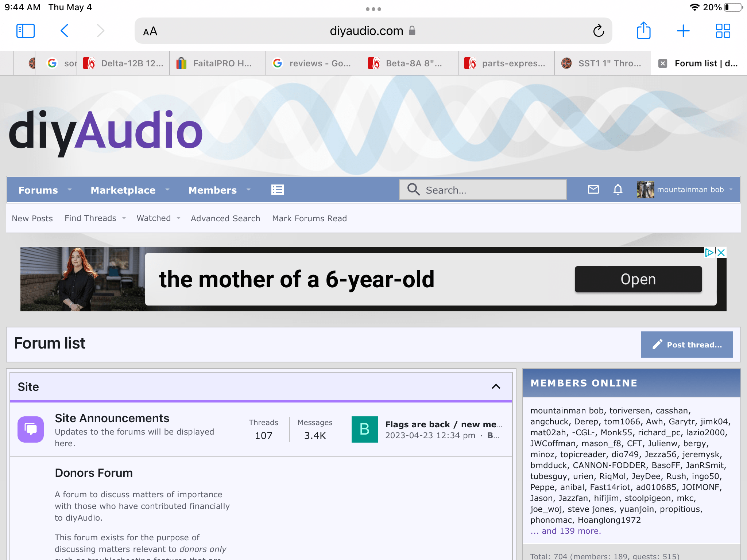Open the AdChoices info icon
The height and width of the screenshot is (560, 747).
709,252
